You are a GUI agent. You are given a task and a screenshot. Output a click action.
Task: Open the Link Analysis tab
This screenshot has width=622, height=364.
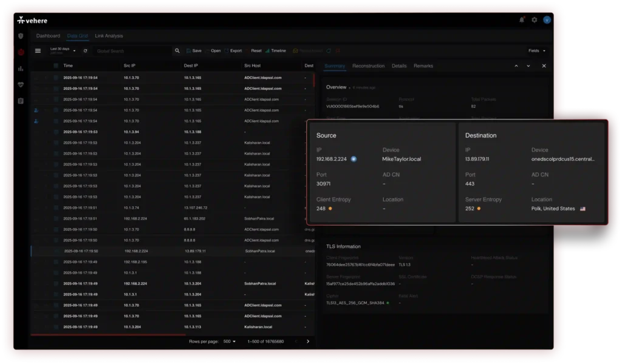(109, 36)
